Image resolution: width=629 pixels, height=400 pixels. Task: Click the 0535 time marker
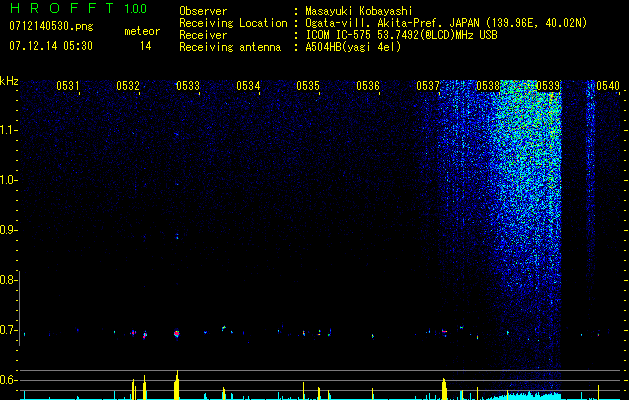click(x=308, y=85)
